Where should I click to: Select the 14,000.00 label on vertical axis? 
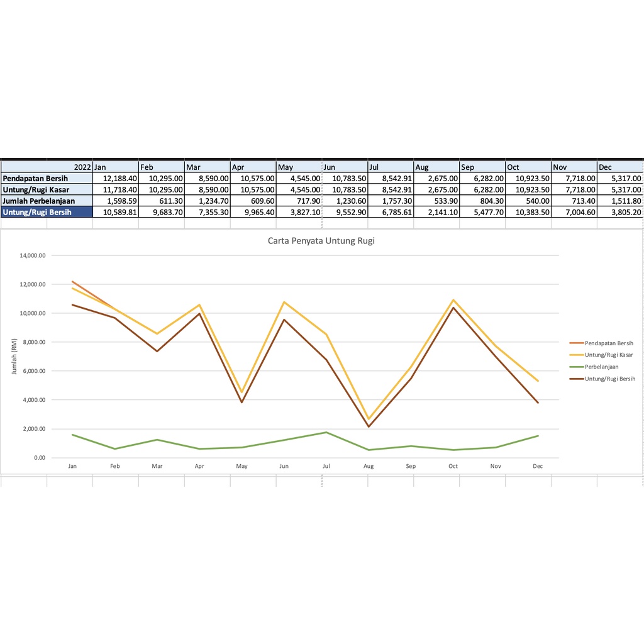33,255
